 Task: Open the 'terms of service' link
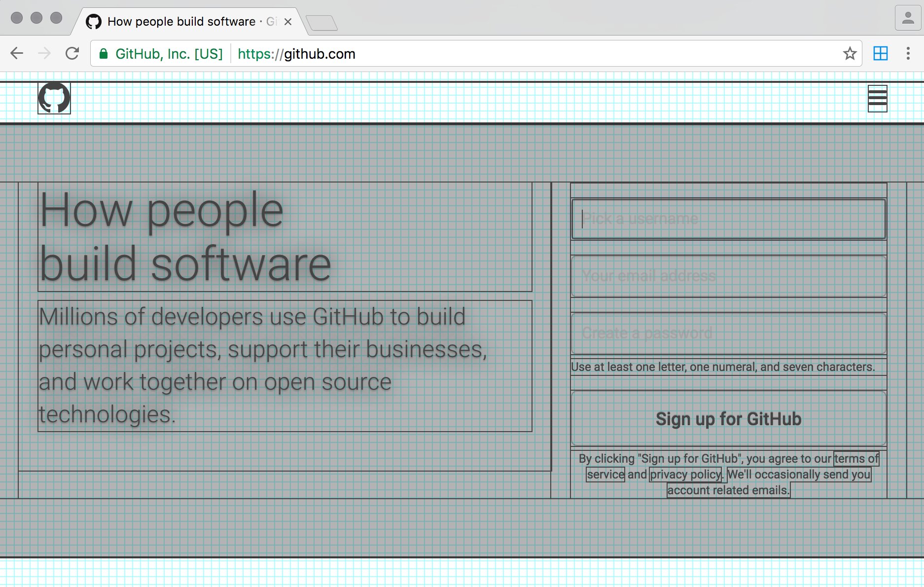(856, 459)
